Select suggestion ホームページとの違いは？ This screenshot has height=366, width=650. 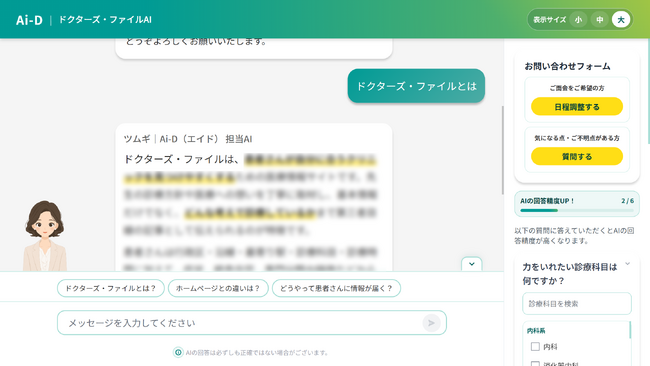tap(218, 288)
